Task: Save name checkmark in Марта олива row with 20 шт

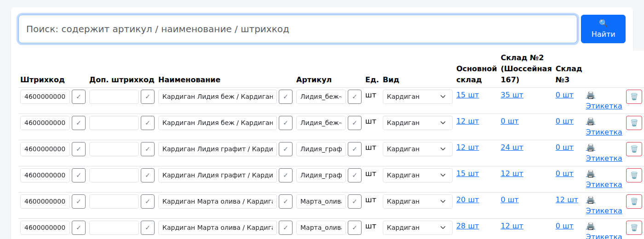Action: (286, 202)
